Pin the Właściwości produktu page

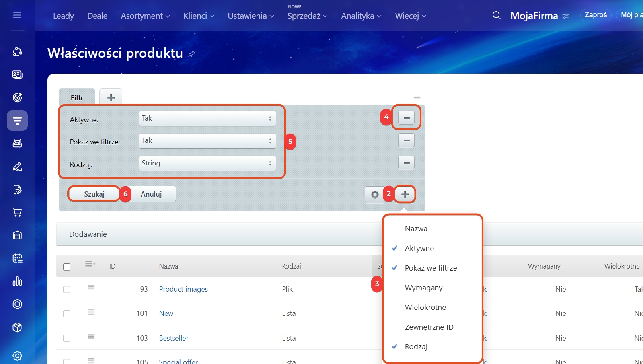coord(192,54)
